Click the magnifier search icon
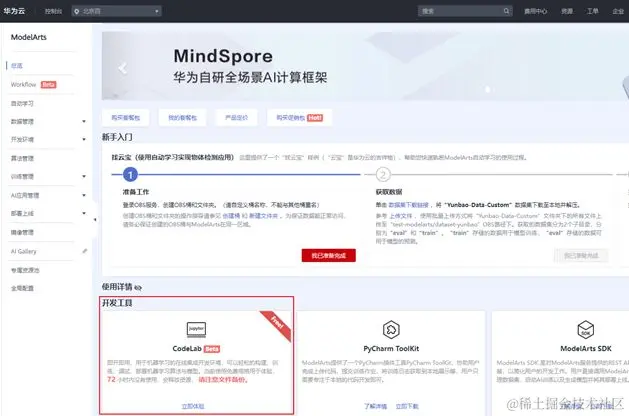Screen dimensions: 629x416 click(507, 11)
